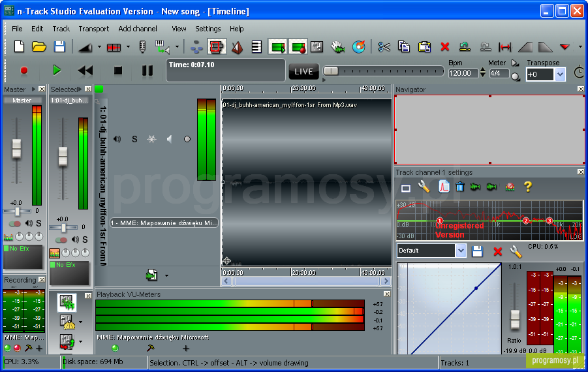The height and width of the screenshot is (372, 588).
Task: Expand the arrow next to grid snap icon
Action: (x=128, y=47)
